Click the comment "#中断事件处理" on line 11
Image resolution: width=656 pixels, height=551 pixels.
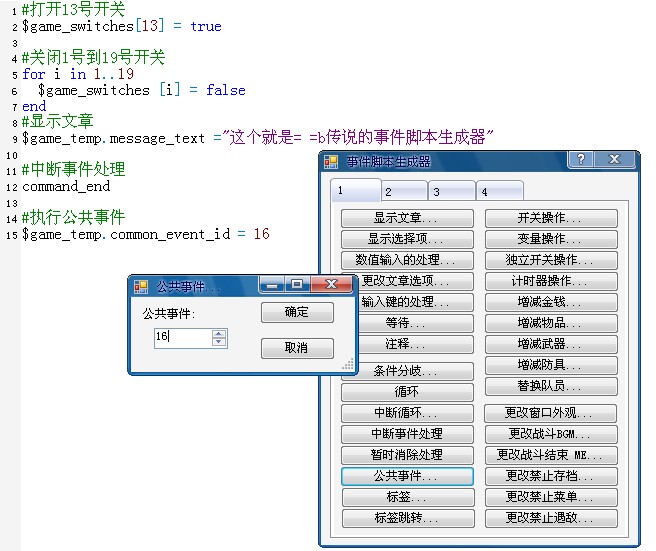tap(74, 169)
